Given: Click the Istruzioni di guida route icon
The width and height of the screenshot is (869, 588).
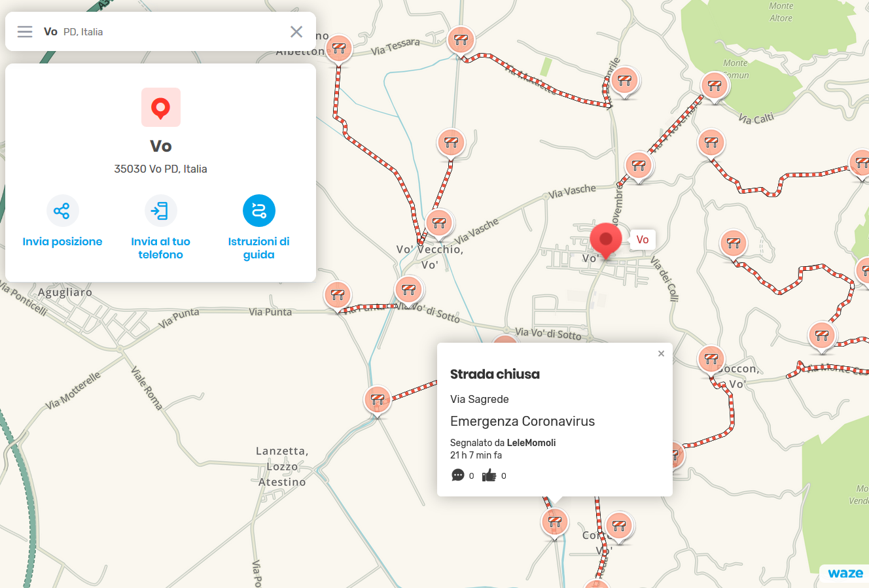Looking at the screenshot, I should point(259,211).
